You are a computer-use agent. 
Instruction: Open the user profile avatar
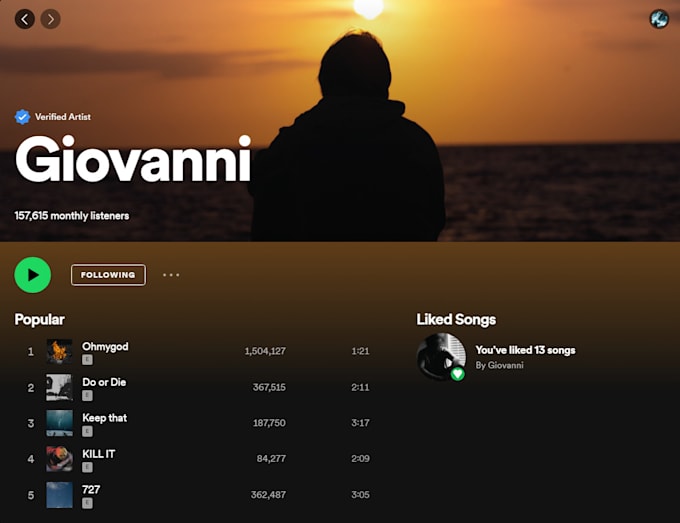tap(659, 19)
